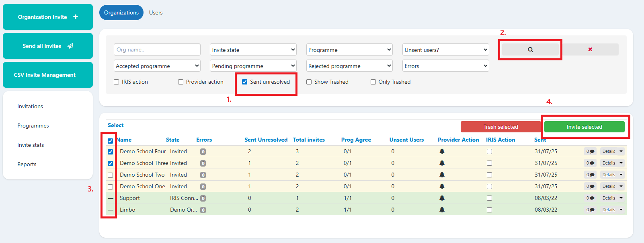Select the Demo School Two row checkbox
The height and width of the screenshot is (243, 644).
[x=111, y=175]
